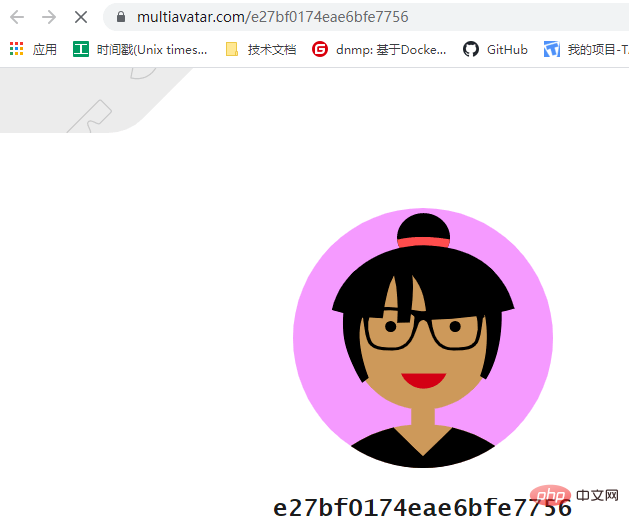Click the browser forward arrow
Viewport: 629px width, 528px height.
49,17
